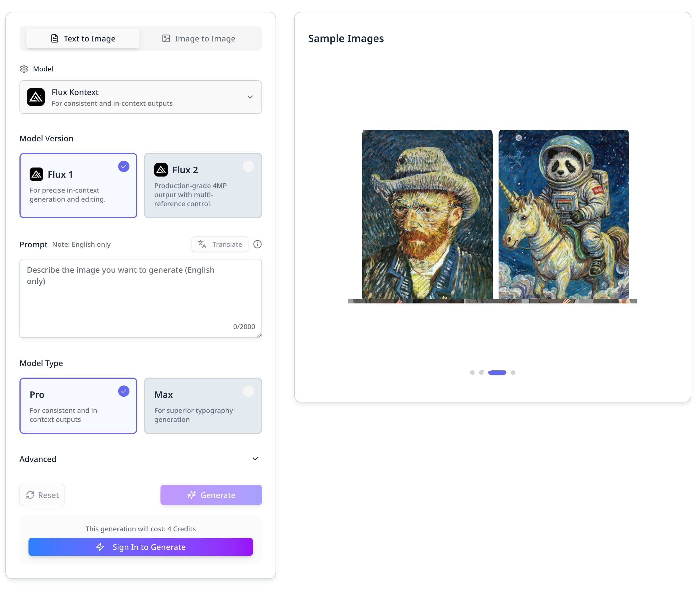This screenshot has height=597, width=700.
Task: Click Sign In to Generate
Action: [140, 547]
